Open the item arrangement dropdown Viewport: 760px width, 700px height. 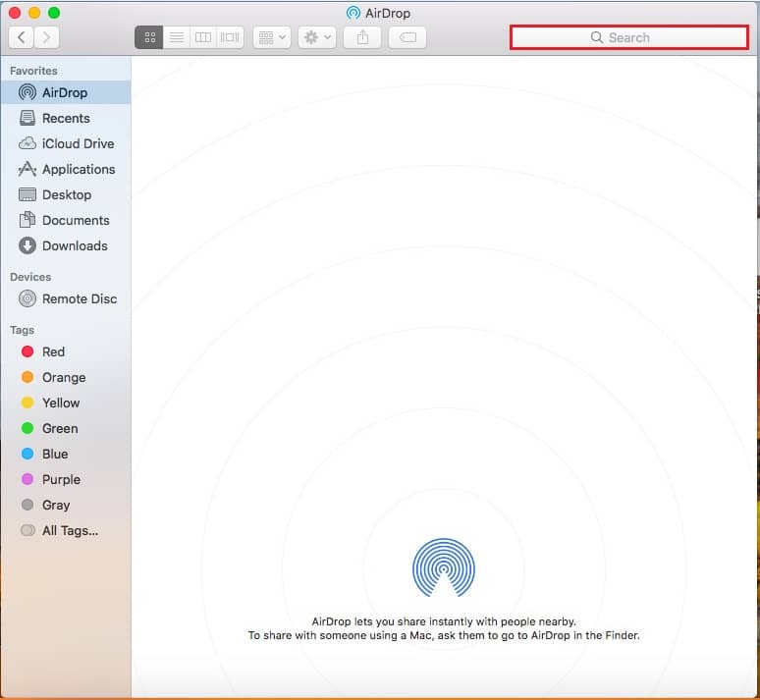coord(272,37)
